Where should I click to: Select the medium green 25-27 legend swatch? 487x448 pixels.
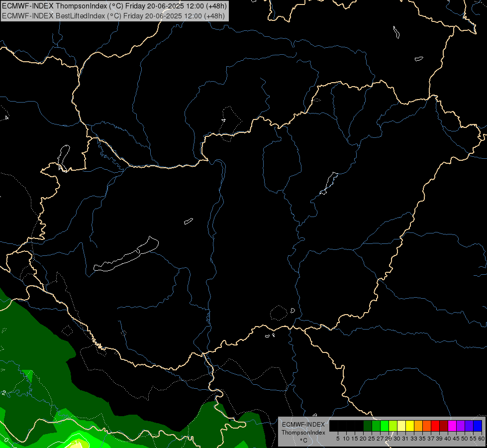(x=376, y=426)
